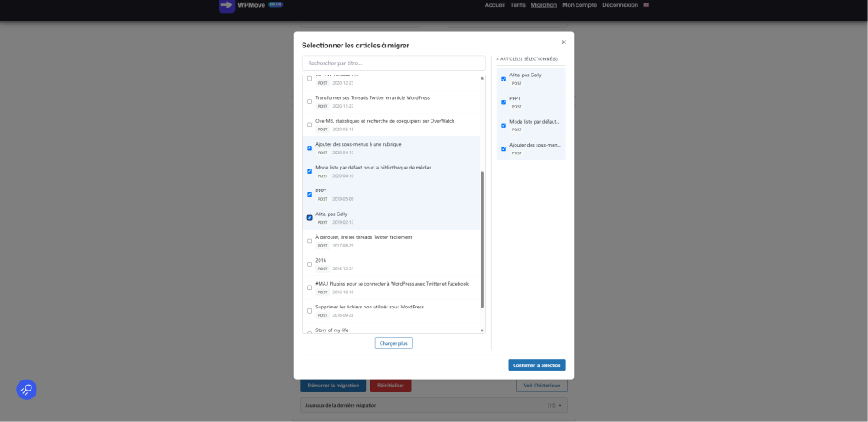Click the article list scroll up arrow
The image size is (868, 422).
coord(482,78)
